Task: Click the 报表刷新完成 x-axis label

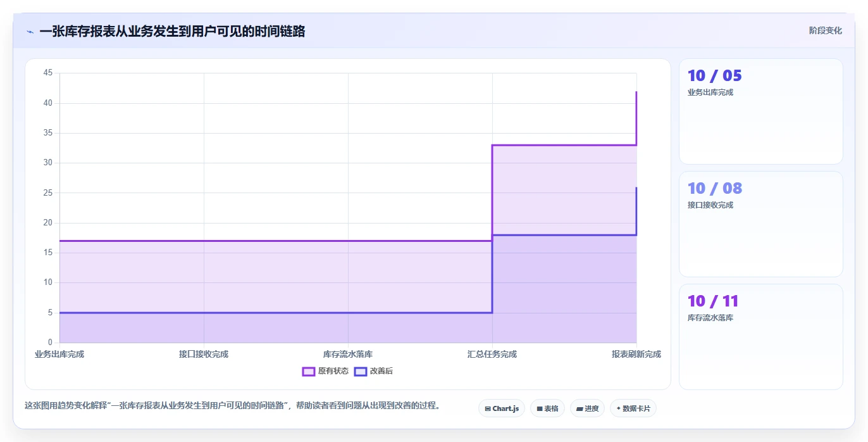Action: tap(636, 354)
